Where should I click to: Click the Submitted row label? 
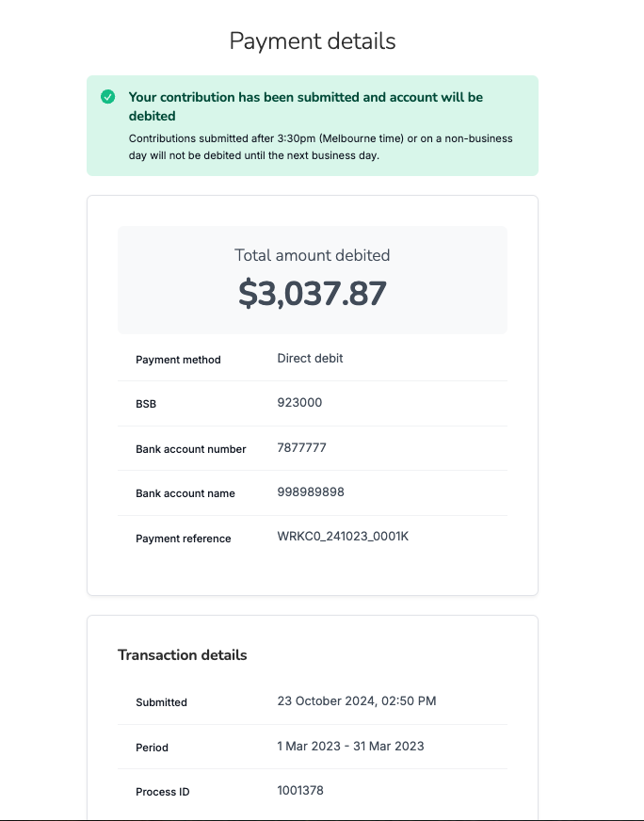[161, 702]
